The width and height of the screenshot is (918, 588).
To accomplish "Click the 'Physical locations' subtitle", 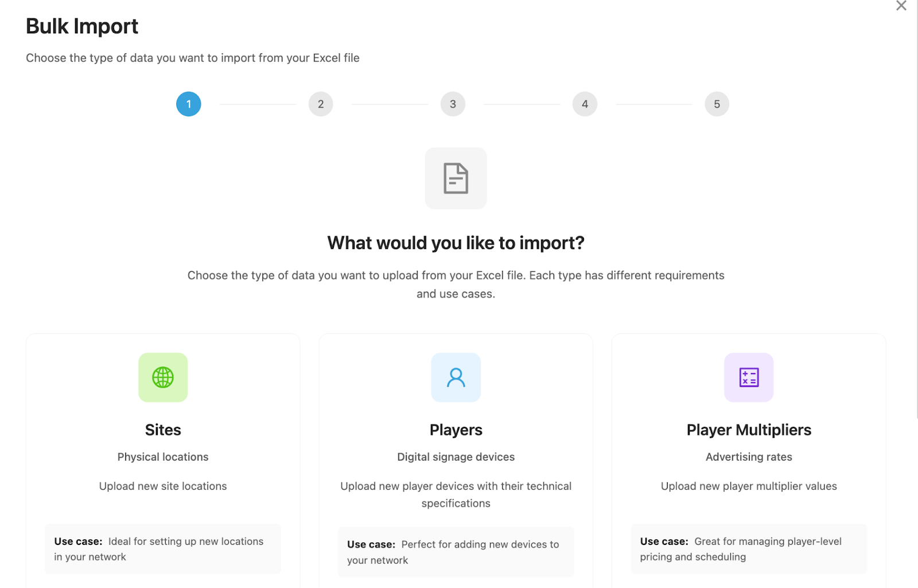I will pyautogui.click(x=163, y=457).
